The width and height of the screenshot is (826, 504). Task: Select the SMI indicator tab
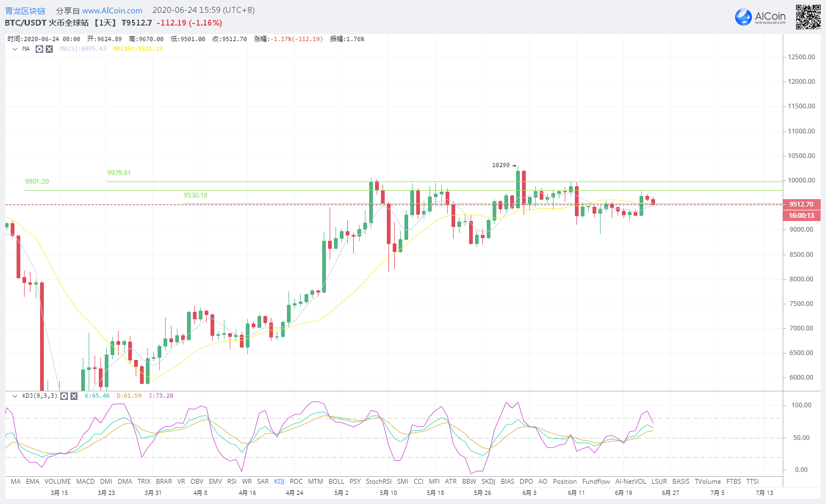click(403, 482)
